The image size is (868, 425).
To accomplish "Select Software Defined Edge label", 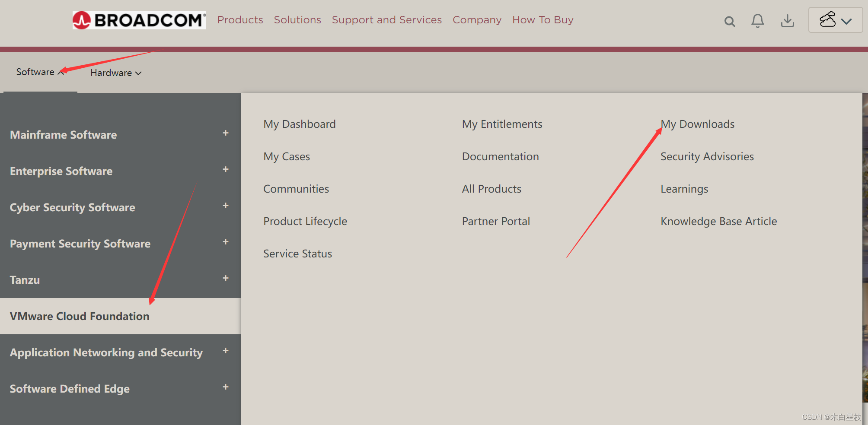I will tap(70, 389).
